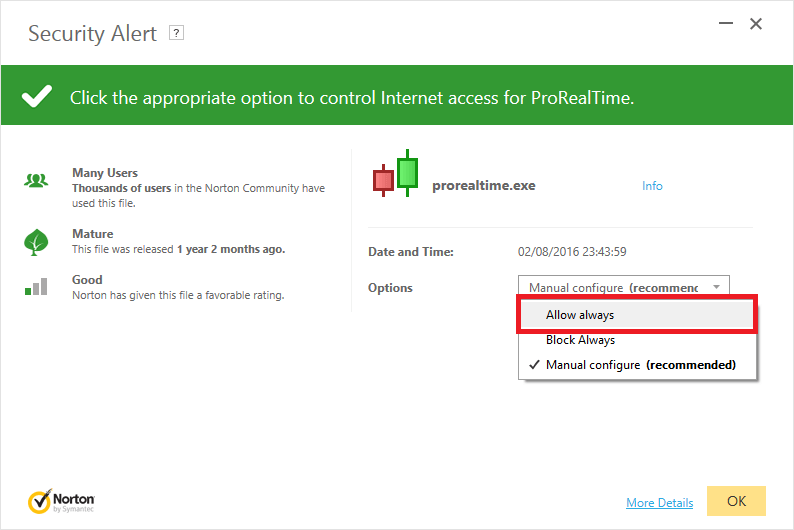
Task: Click the Security Alert title text
Action: [x=92, y=33]
